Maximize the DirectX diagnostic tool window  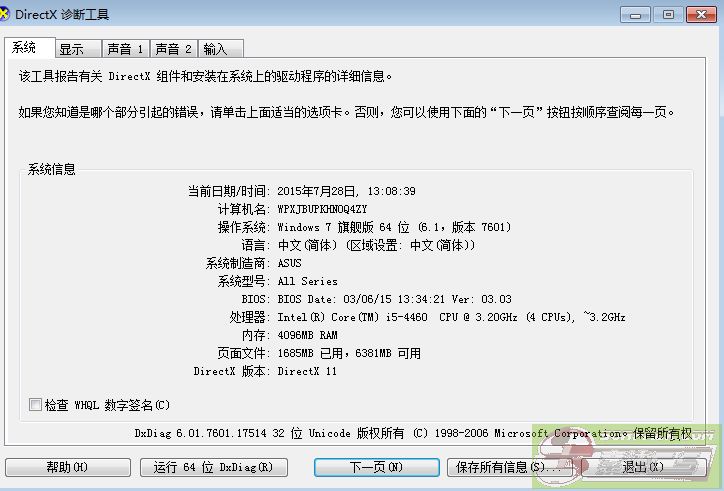[x=668, y=14]
